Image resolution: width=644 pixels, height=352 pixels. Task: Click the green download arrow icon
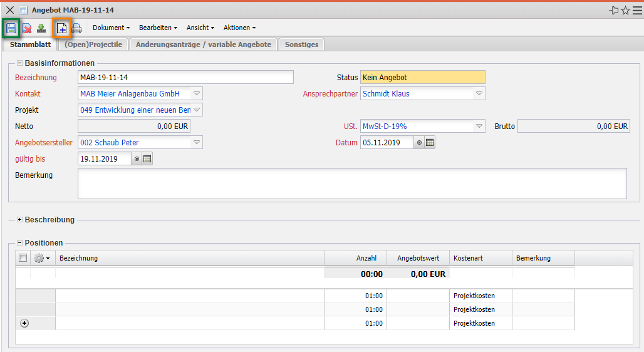pos(41,28)
